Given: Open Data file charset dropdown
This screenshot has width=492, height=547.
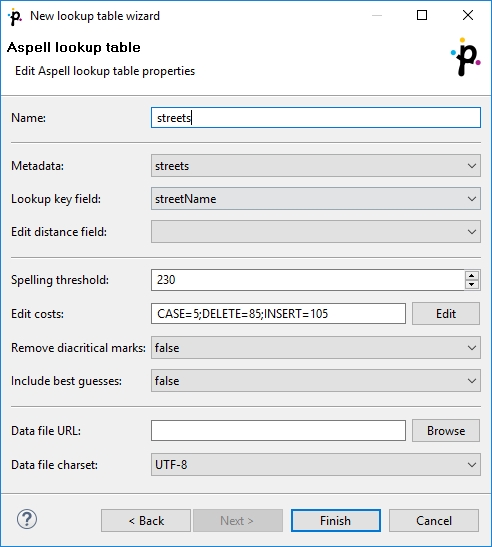Looking at the screenshot, I should coord(316,465).
